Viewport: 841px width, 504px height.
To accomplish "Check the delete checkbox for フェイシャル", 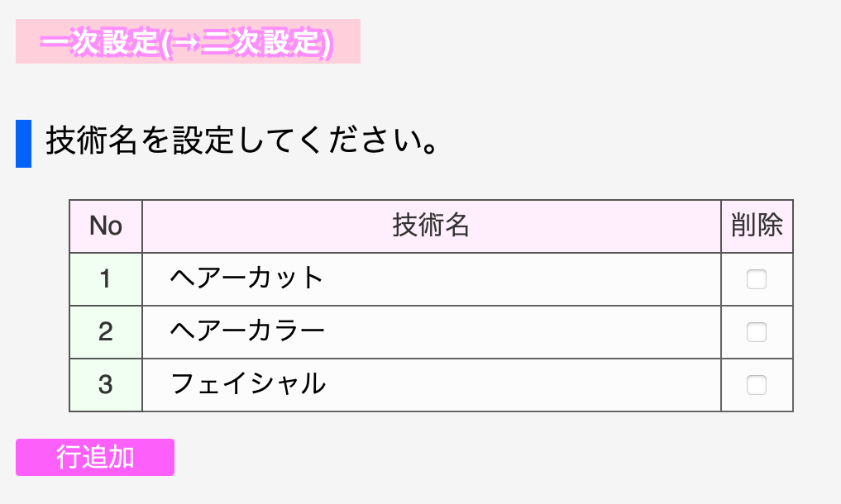I will tap(757, 385).
